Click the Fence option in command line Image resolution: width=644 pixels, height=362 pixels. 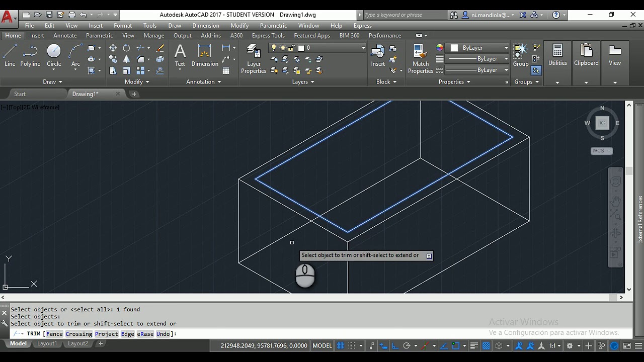54,334
